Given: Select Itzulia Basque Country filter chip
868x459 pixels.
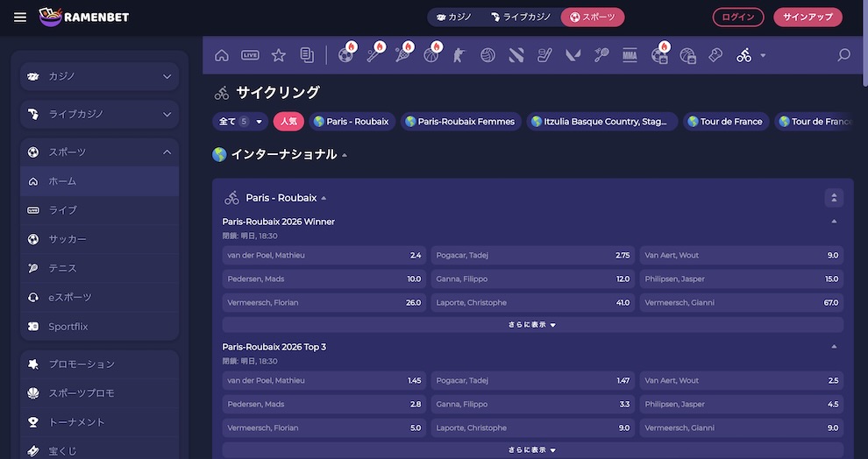Looking at the screenshot, I should tap(601, 122).
